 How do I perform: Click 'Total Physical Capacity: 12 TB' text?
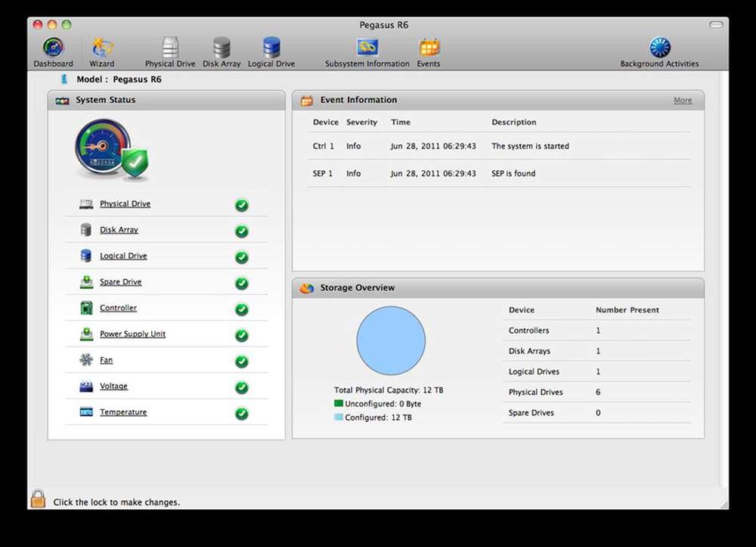pyautogui.click(x=389, y=390)
